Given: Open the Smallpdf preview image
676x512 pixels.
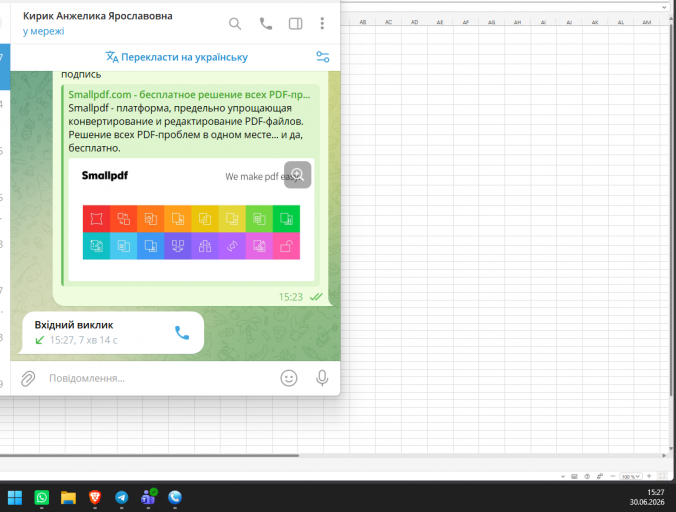Looking at the screenshot, I should [x=191, y=219].
